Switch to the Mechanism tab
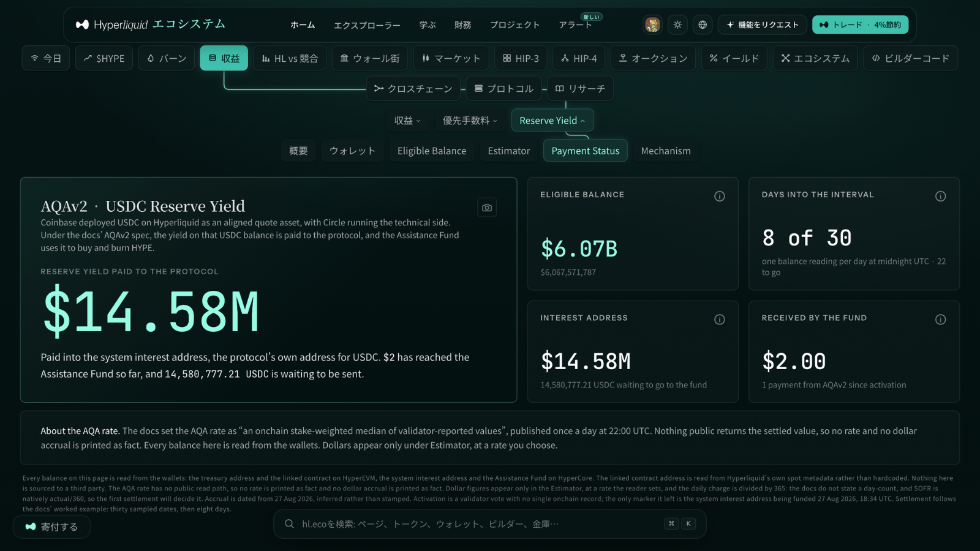Viewport: 980px width, 551px height. 666,151
